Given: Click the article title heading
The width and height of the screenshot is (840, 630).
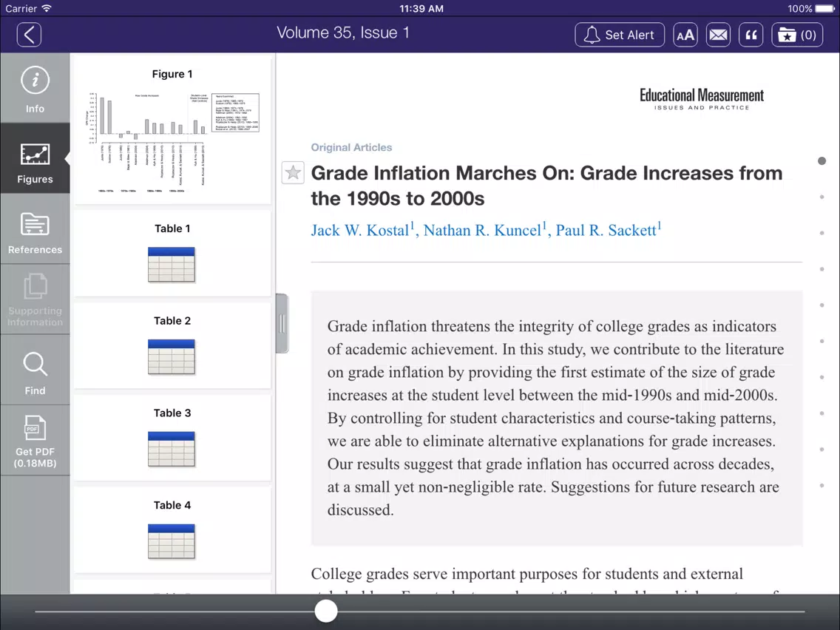Looking at the screenshot, I should [546, 186].
